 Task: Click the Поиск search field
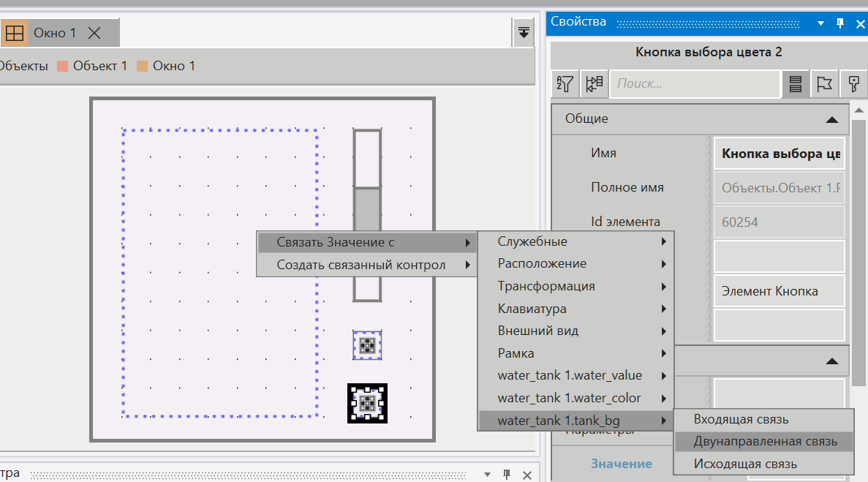point(693,84)
